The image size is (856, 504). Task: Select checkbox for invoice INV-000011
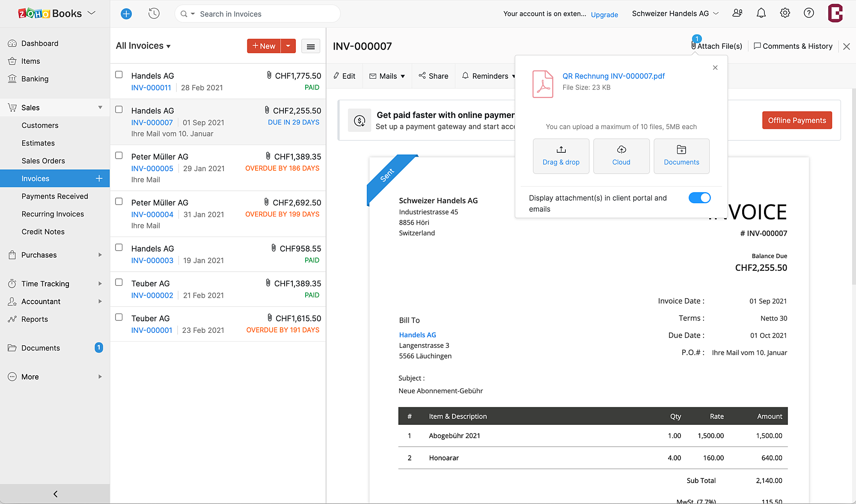[x=119, y=75]
